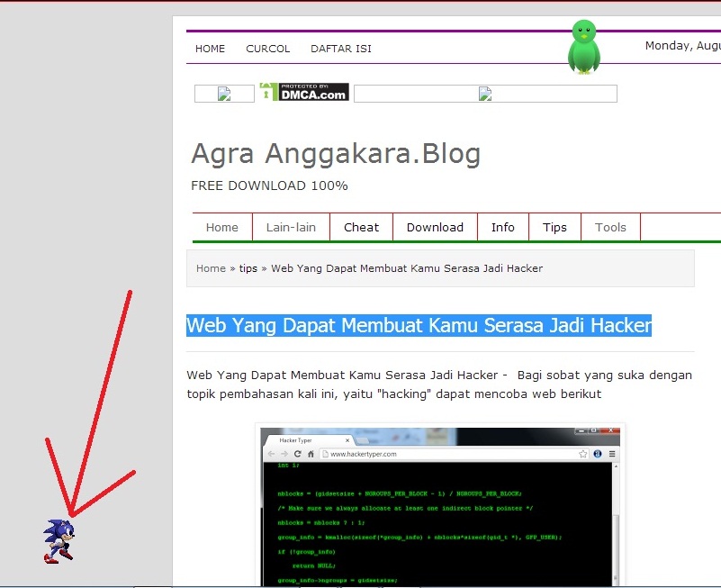Go to DAFTAR ISI page
The image size is (721, 588).
pyautogui.click(x=341, y=49)
